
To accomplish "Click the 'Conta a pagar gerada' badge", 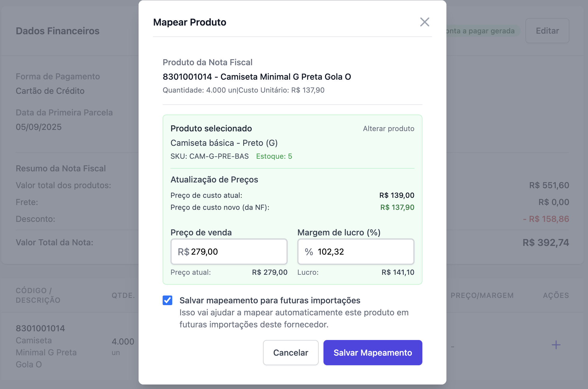I will 481,31.
